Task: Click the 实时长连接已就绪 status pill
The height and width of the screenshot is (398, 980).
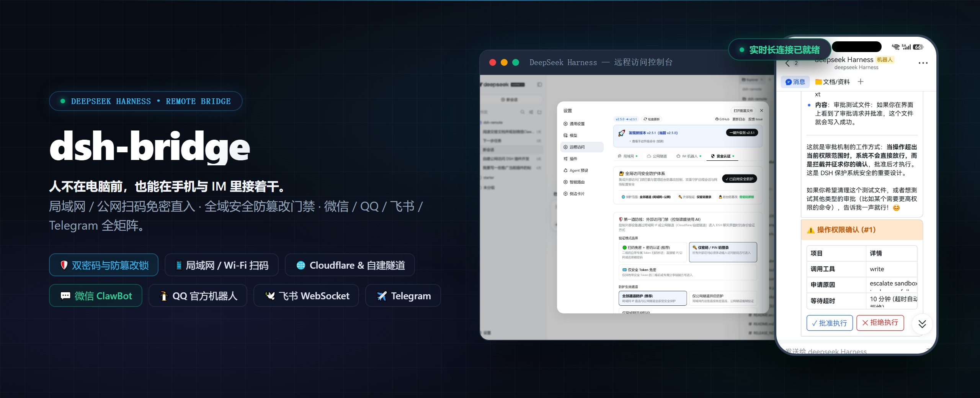Action: point(779,50)
